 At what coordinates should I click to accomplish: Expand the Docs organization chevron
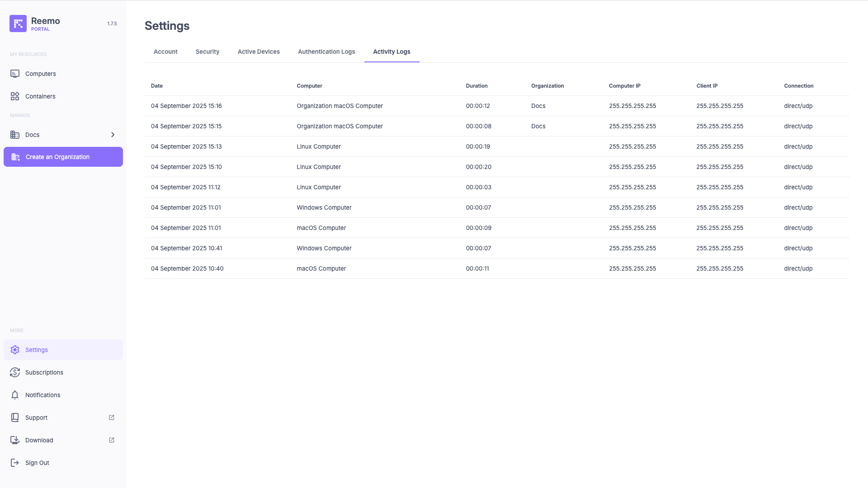(113, 135)
